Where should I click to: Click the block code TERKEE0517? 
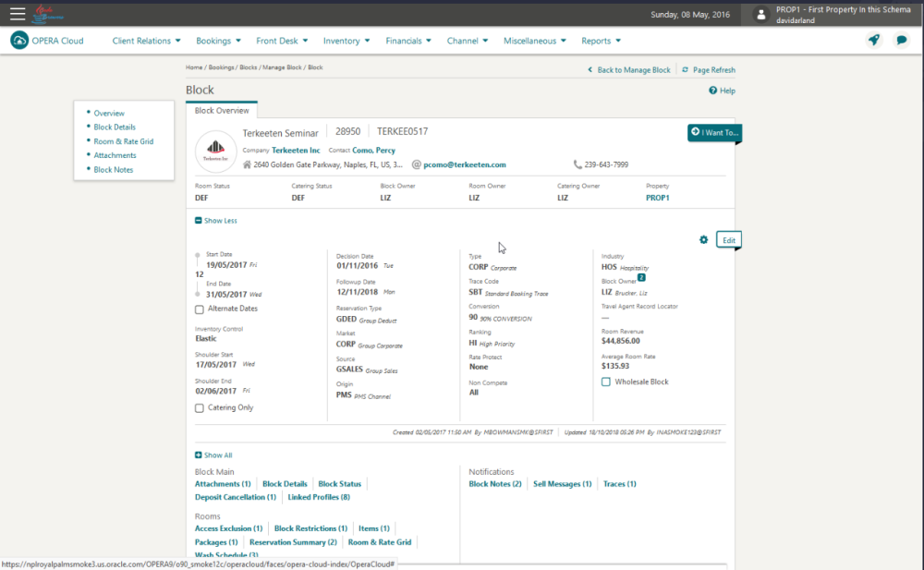[x=403, y=131]
